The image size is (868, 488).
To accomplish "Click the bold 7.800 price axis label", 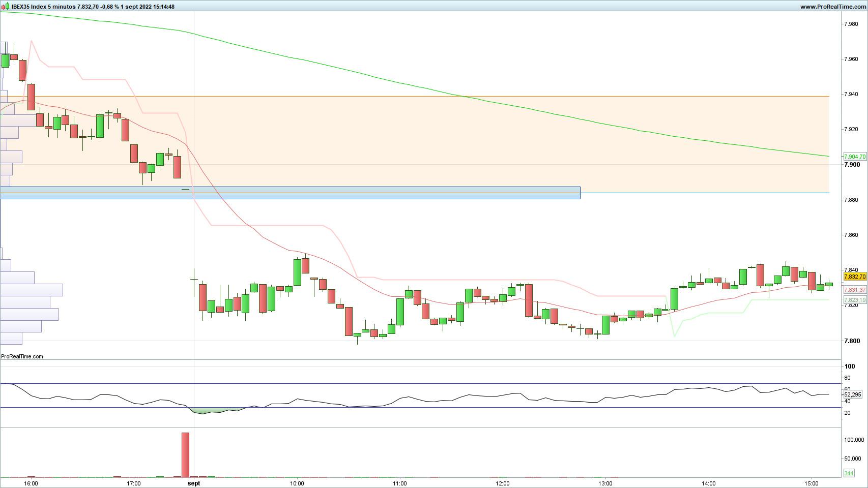I will pyautogui.click(x=852, y=341).
